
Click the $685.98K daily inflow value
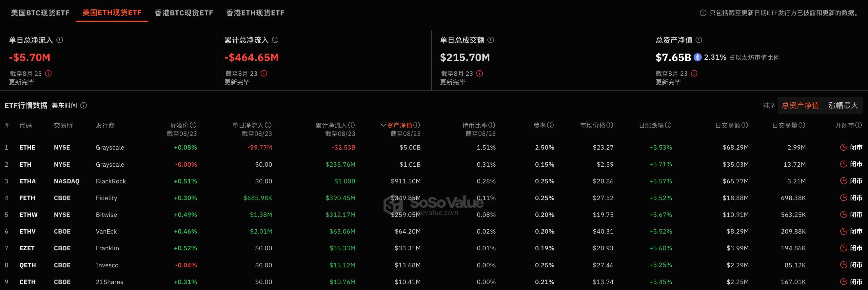[258, 198]
